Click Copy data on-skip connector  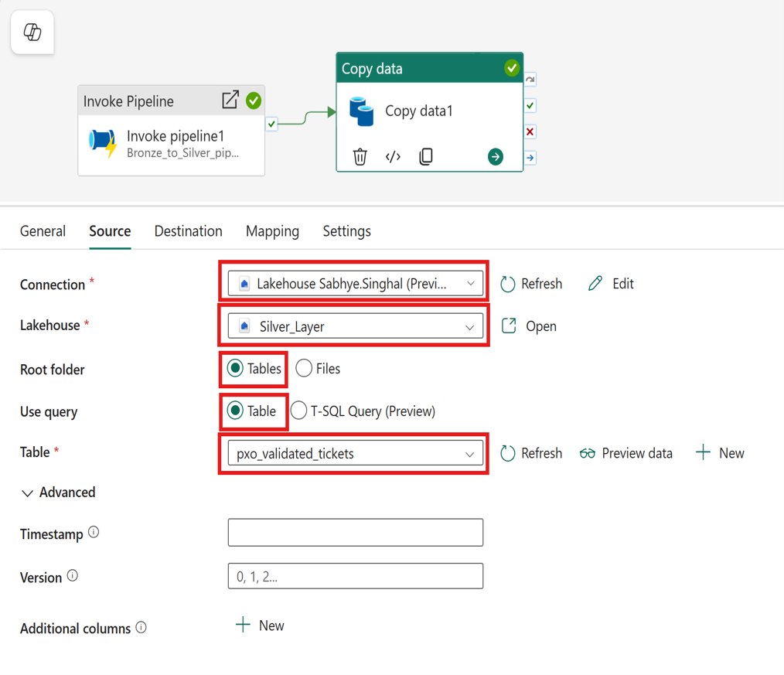tap(530, 79)
